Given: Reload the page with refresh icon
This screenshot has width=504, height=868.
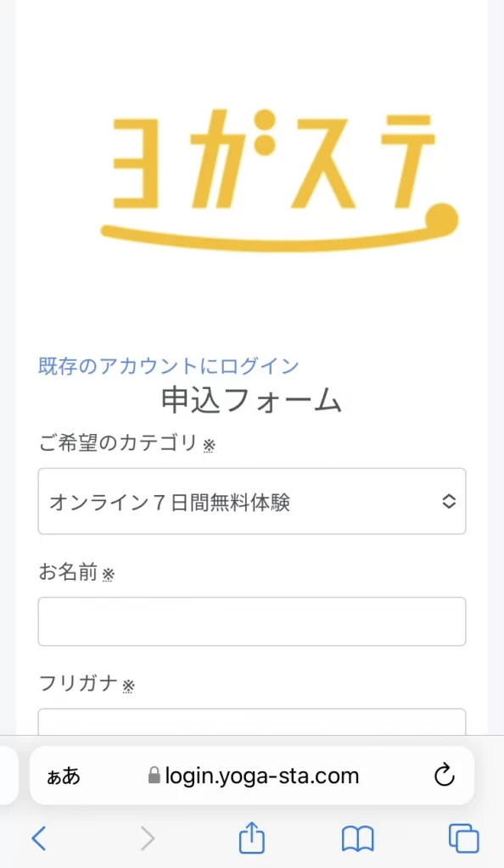Looking at the screenshot, I should 445,776.
